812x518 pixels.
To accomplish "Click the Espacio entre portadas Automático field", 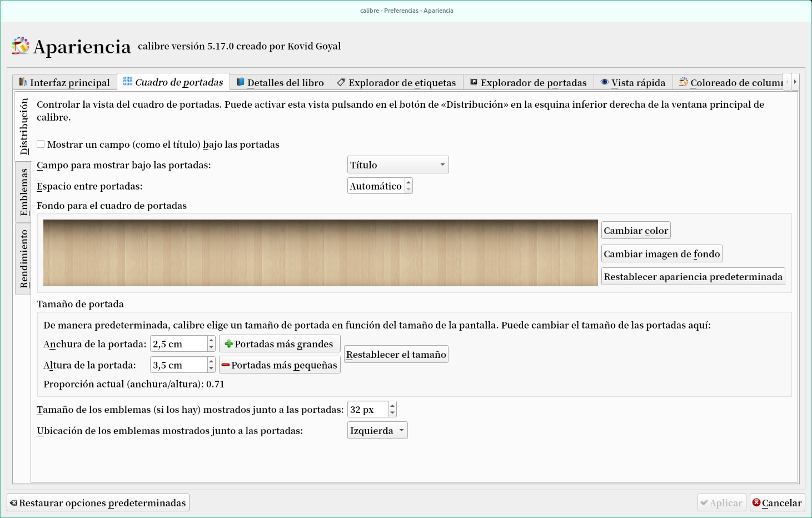I will coord(376,186).
